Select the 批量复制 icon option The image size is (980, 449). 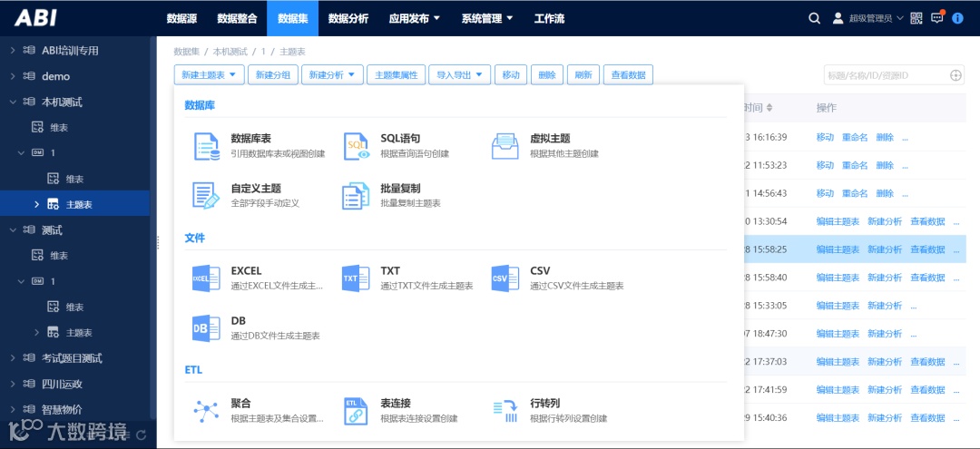coord(357,195)
